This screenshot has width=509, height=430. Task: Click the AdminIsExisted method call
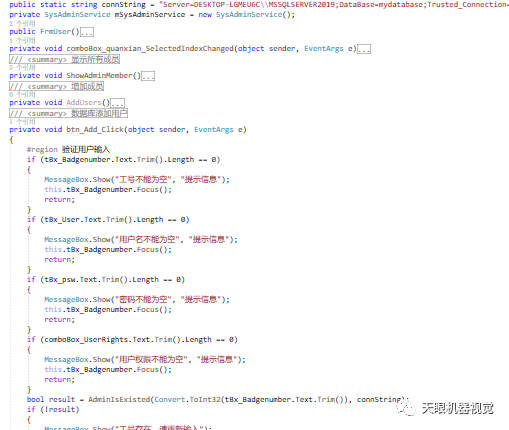point(119,399)
